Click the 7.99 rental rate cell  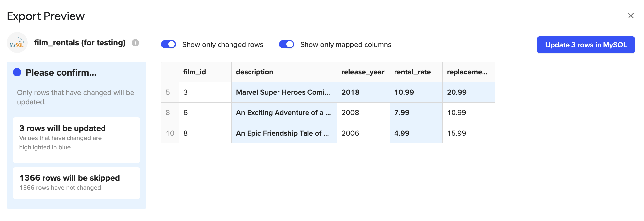tap(416, 113)
